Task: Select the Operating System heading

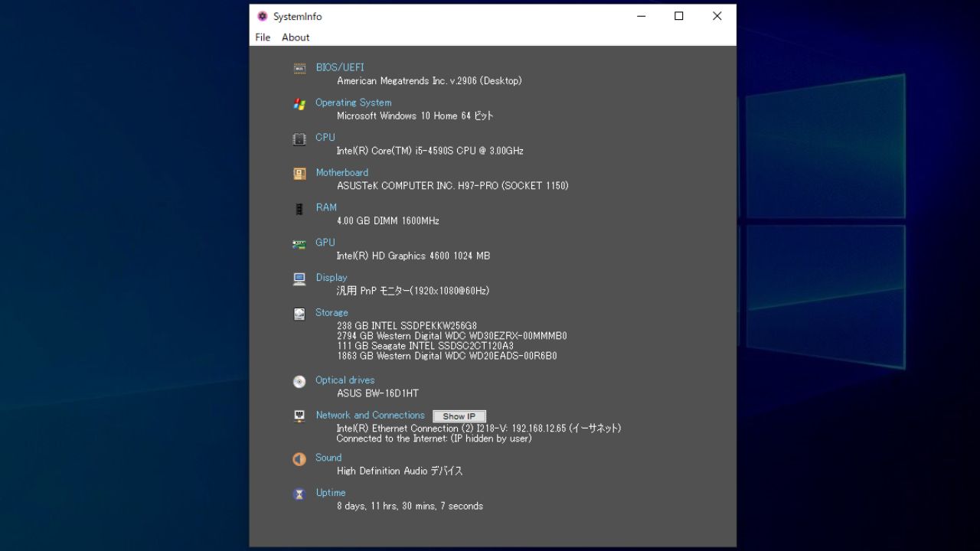Action: point(354,103)
